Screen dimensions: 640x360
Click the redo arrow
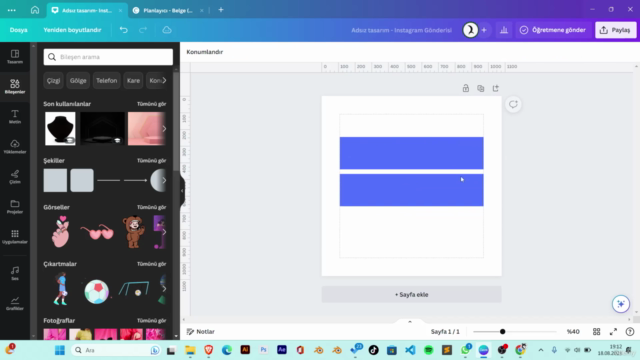(143, 30)
